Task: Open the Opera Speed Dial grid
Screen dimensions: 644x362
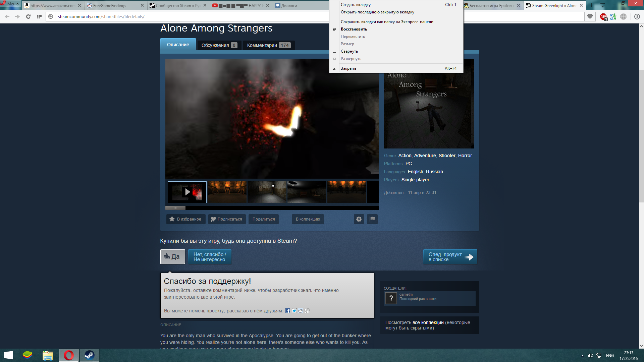Action: click(39, 16)
